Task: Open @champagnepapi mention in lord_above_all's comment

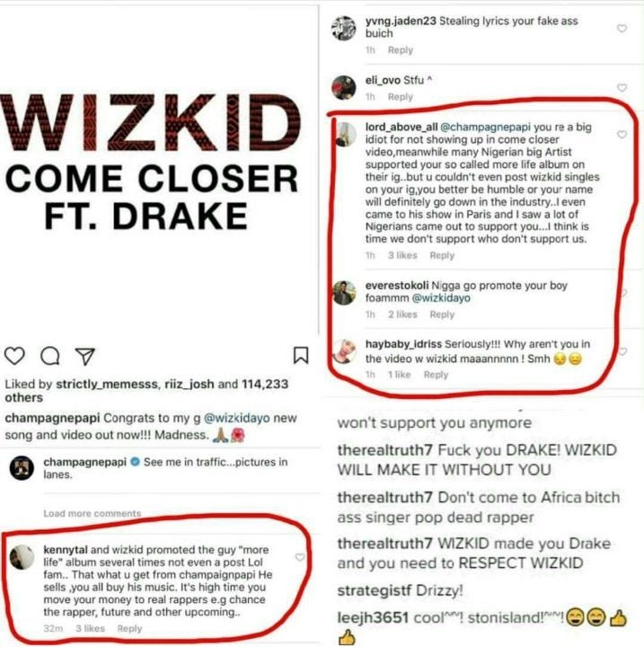Action: [486, 127]
